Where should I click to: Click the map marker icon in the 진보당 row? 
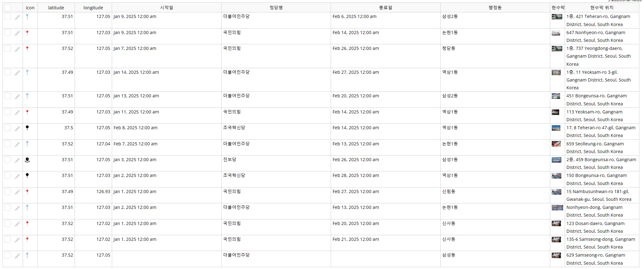click(27, 160)
